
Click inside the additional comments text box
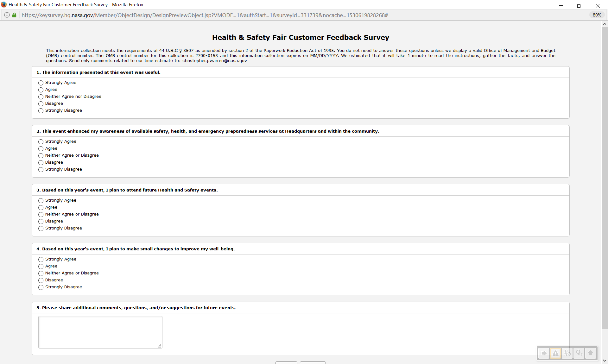[100, 332]
